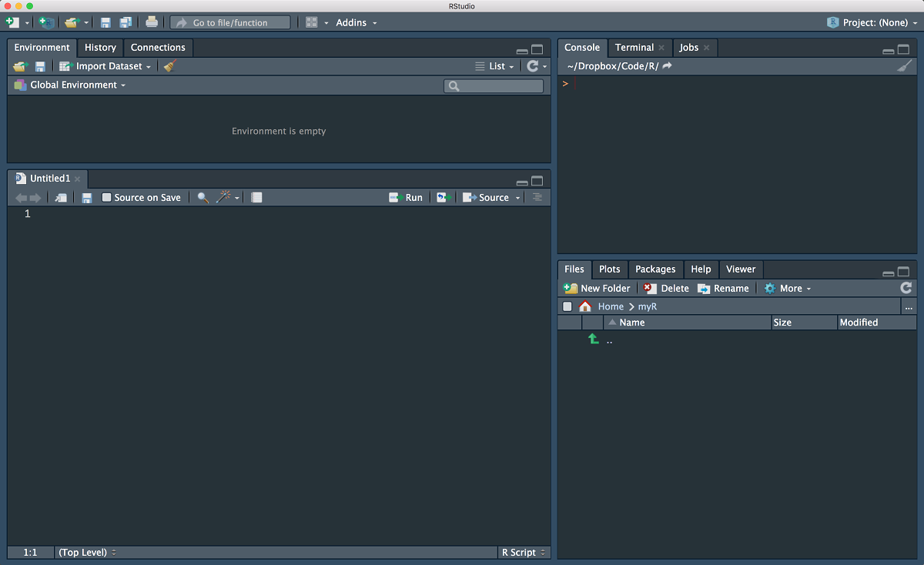
Task: Open the Addins menu
Action: [356, 22]
